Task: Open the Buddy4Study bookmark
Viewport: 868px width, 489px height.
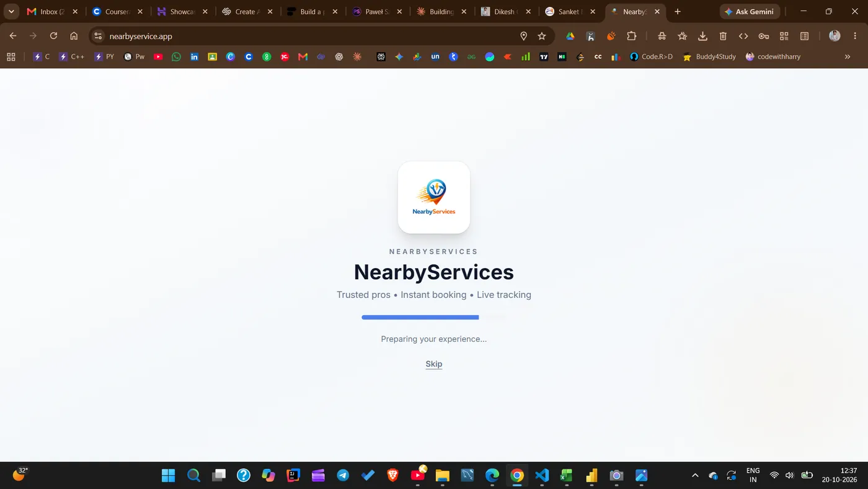Action: [709, 56]
